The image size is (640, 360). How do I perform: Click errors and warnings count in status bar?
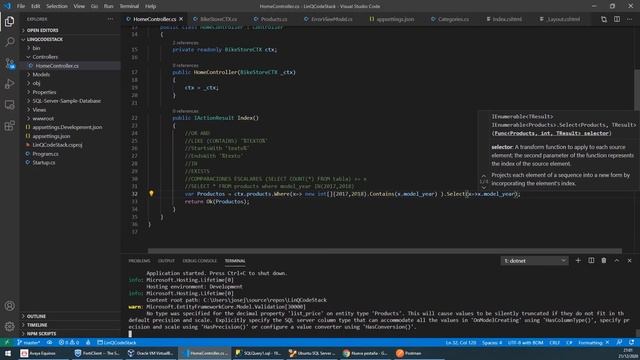pos(69,342)
